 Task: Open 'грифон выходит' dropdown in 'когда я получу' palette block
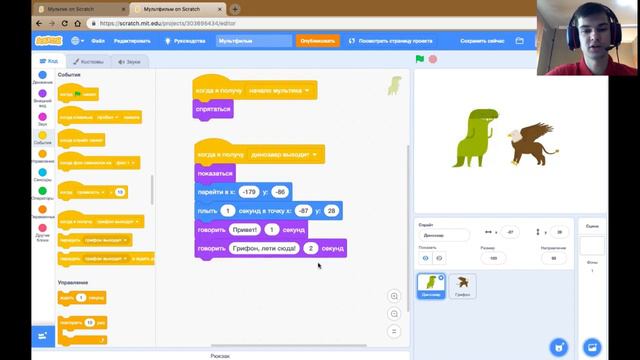click(118, 222)
